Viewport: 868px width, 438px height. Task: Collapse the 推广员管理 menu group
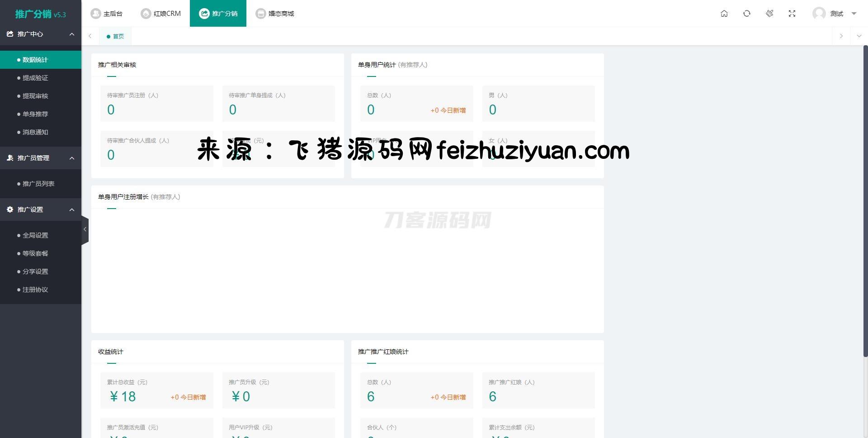[x=72, y=158]
